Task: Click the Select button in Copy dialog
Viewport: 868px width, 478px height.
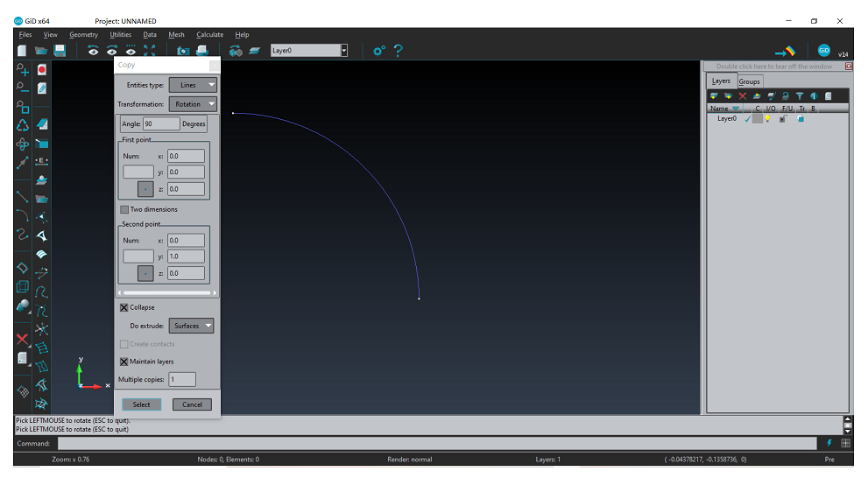Action: (x=141, y=404)
